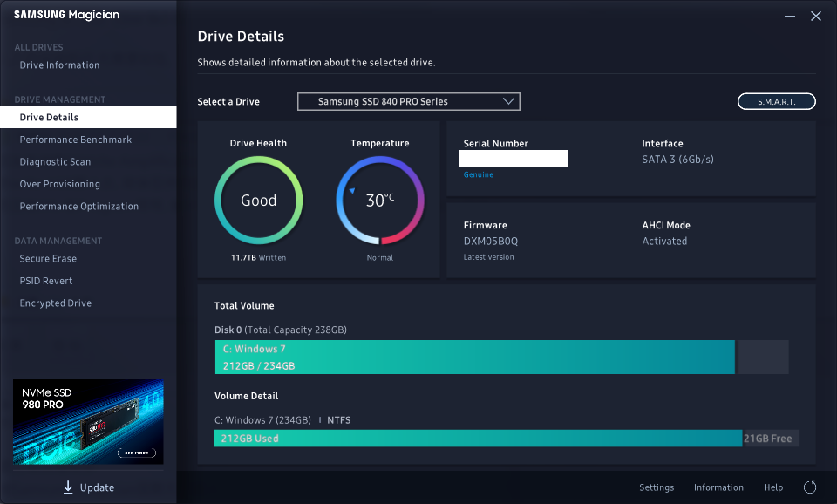The image size is (837, 504).
Task: Open Diagnostic Scan page
Action: tap(55, 162)
